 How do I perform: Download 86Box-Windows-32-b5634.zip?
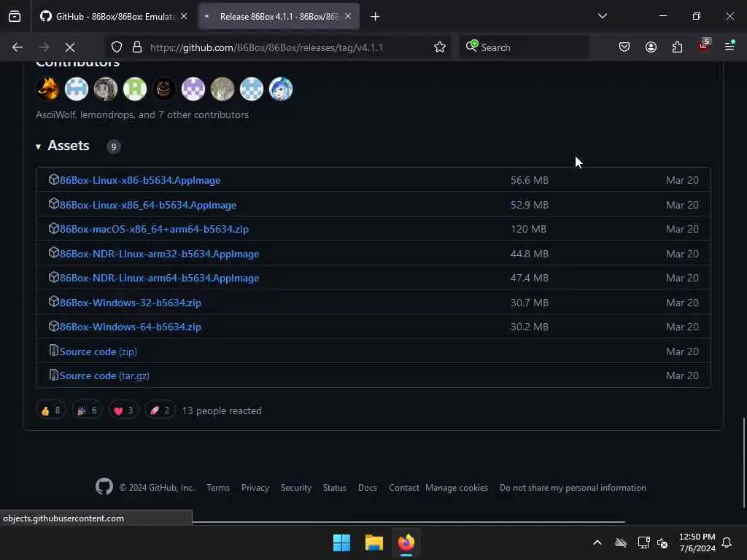[131, 303]
